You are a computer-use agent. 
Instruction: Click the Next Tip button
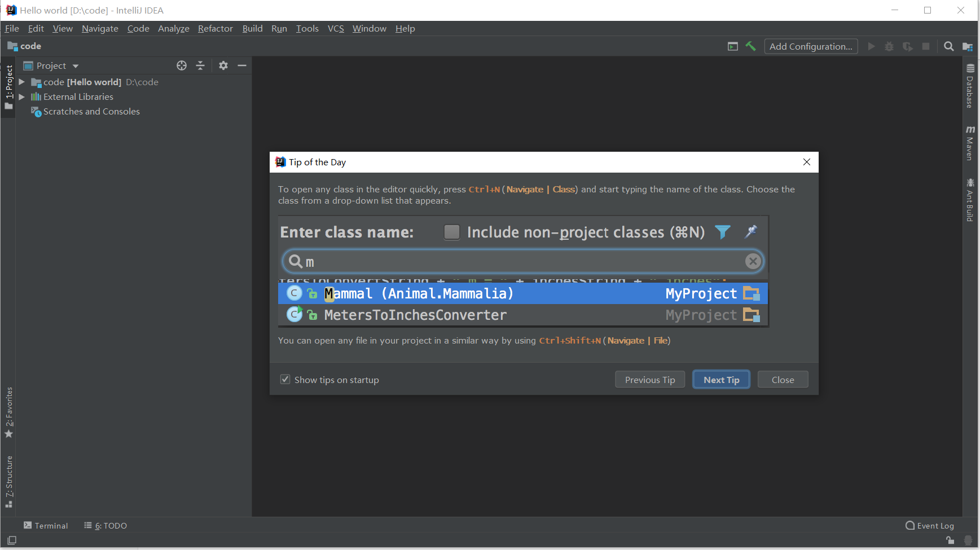click(x=721, y=380)
